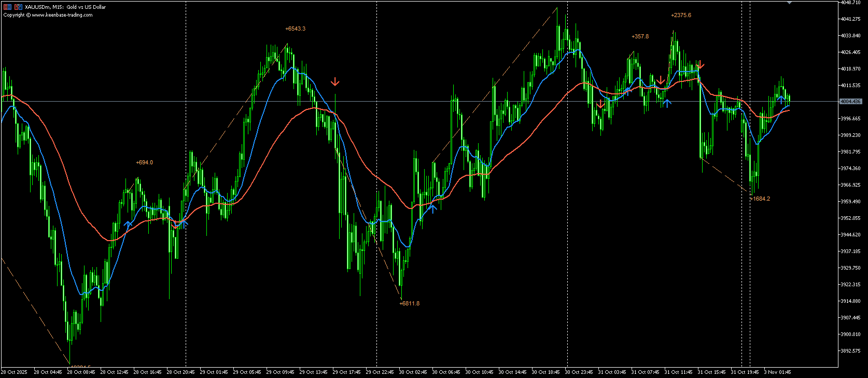The height and width of the screenshot is (378, 868).
Task: Select the blue buy arrow below the +694.0 label
Action: tap(128, 225)
